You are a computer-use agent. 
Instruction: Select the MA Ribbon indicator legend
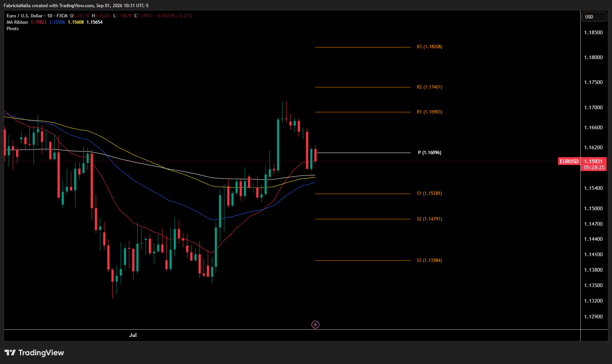[x=17, y=22]
